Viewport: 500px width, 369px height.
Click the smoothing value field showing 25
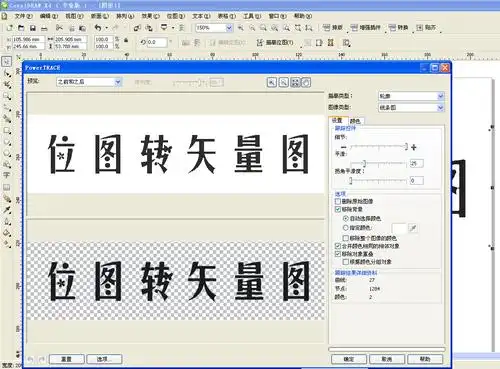click(x=416, y=163)
